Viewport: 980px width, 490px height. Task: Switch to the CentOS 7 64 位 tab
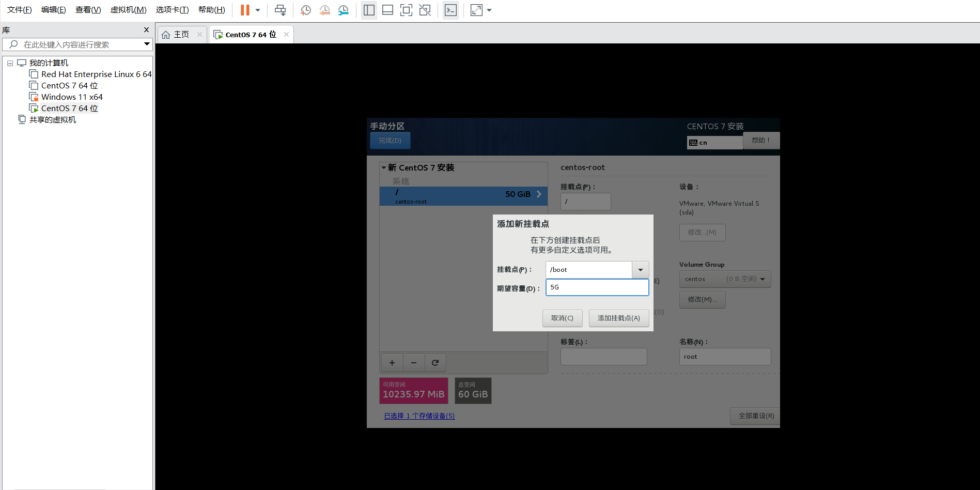click(246, 35)
